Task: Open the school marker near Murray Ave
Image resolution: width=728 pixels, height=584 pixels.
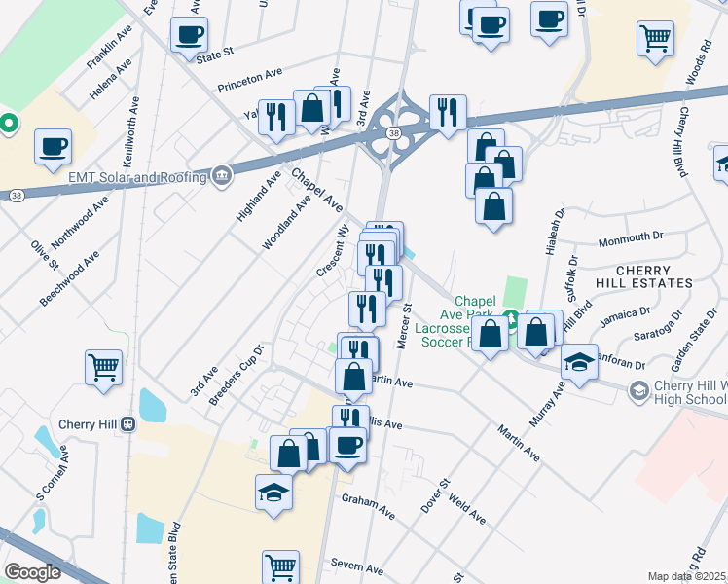Action: 579,365
